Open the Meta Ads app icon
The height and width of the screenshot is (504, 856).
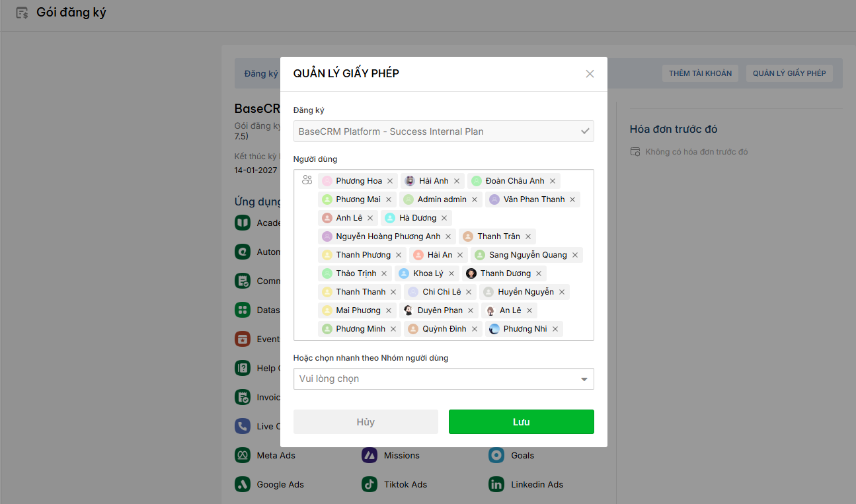[x=243, y=455]
